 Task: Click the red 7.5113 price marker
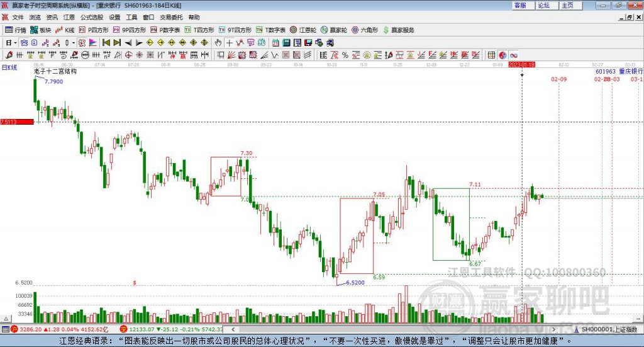[17, 122]
